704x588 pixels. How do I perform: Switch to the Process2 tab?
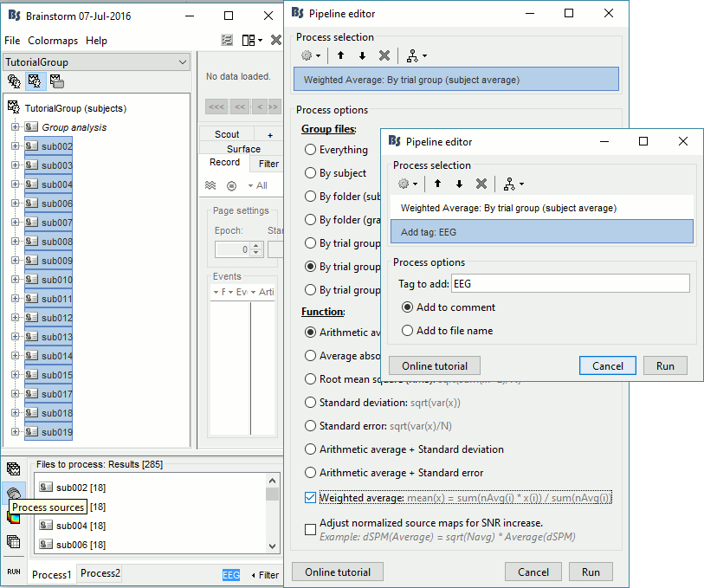tap(100, 573)
